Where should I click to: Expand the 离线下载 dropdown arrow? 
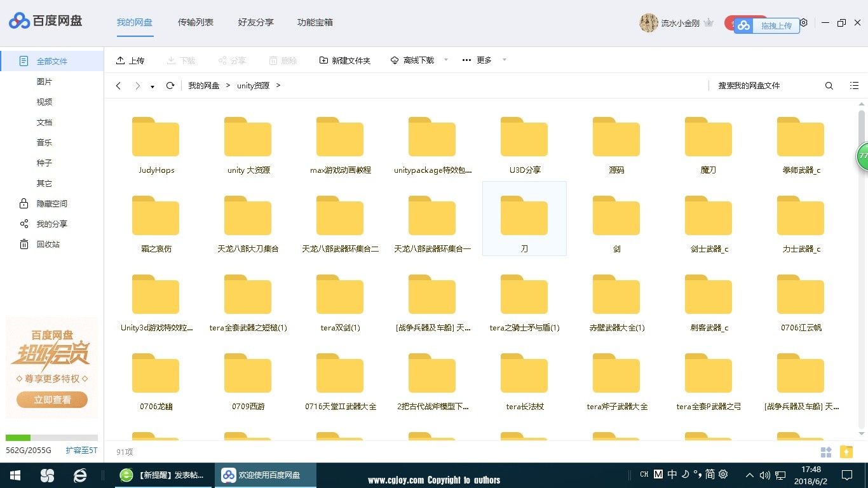click(446, 60)
